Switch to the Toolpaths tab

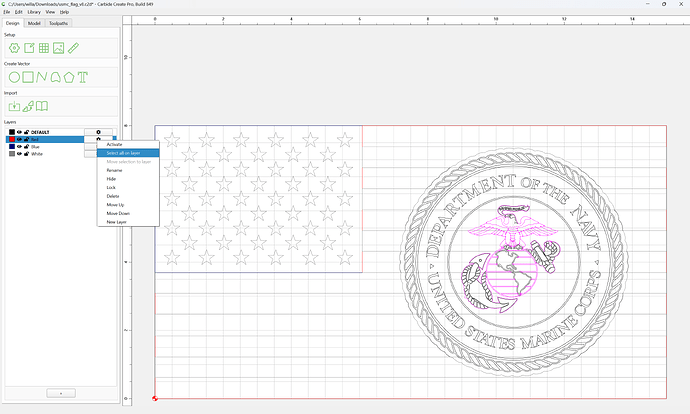58,23
